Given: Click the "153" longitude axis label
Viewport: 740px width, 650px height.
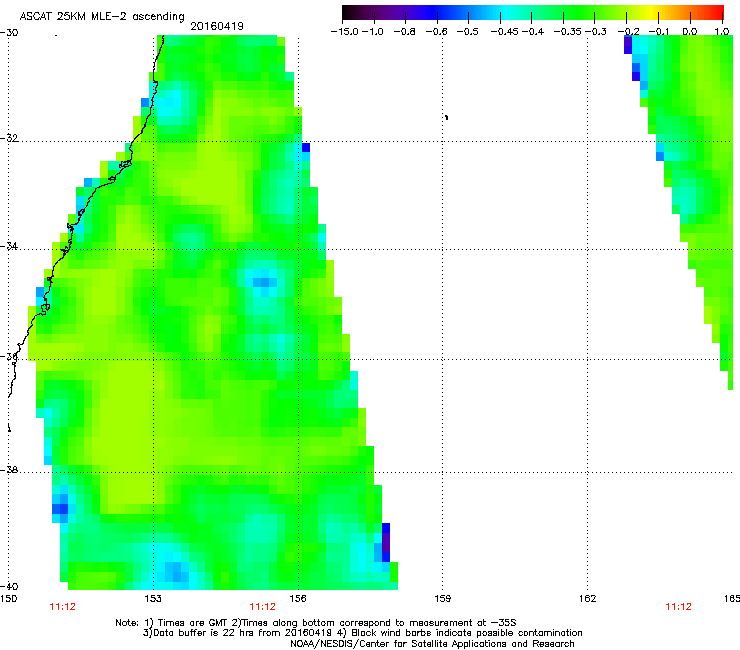Looking at the screenshot, I should (153, 599).
